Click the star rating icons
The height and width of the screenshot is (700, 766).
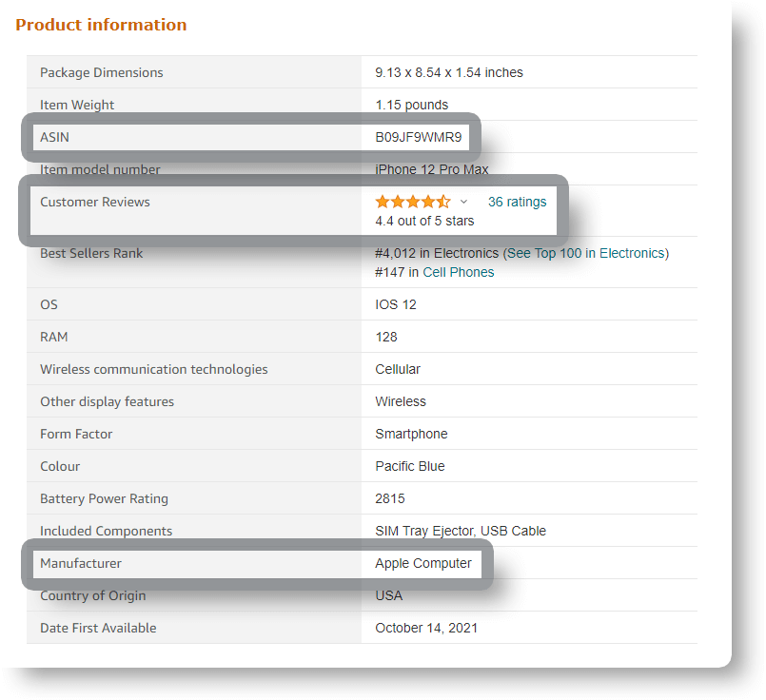[413, 201]
